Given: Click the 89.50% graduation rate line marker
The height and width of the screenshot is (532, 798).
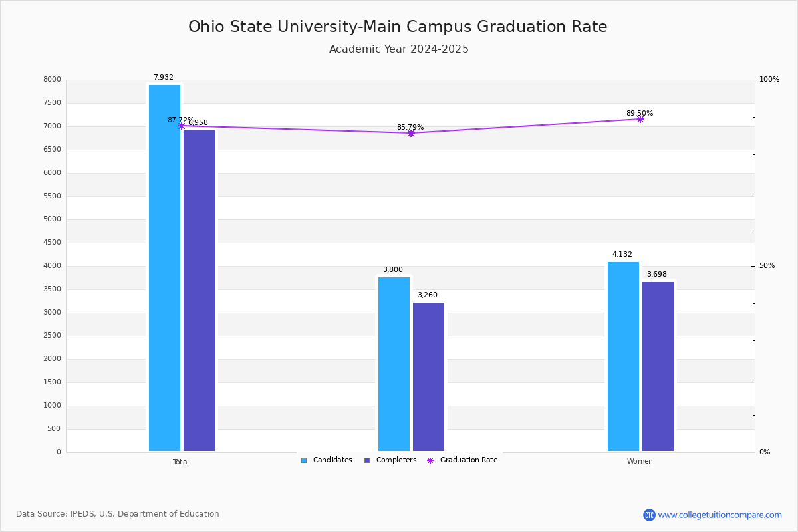Looking at the screenshot, I should point(640,119).
